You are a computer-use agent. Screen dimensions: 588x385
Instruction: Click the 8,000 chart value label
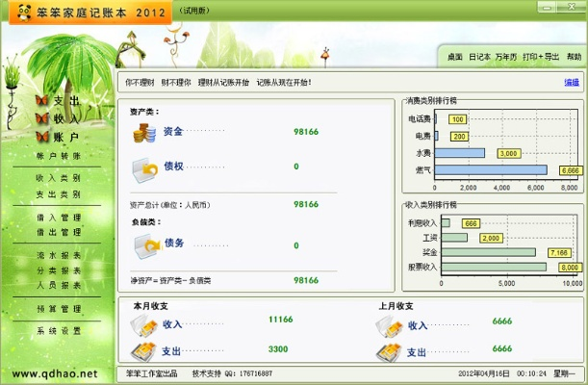[x=570, y=268]
